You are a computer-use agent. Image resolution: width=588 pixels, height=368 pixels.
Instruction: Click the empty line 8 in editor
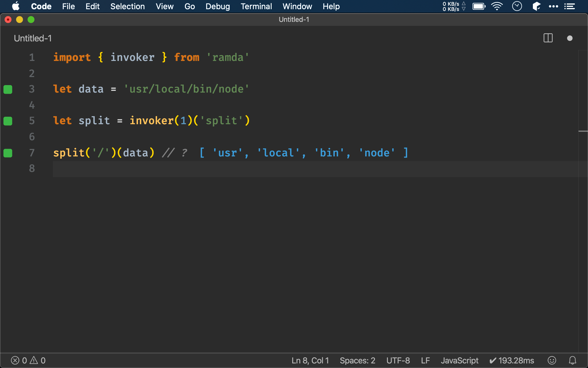tap(315, 169)
